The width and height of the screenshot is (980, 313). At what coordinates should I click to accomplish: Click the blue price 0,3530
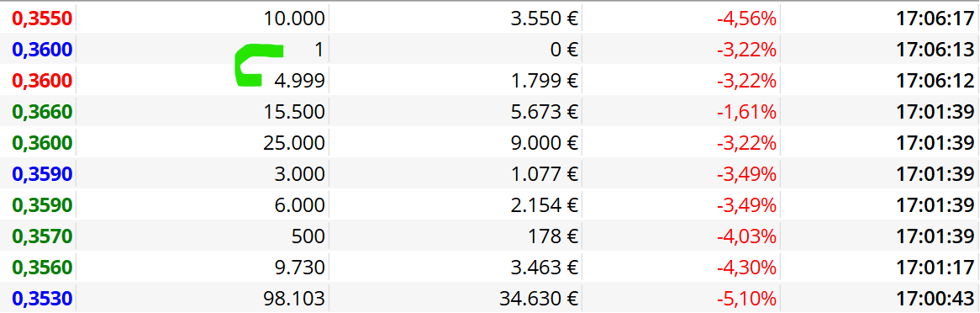[43, 299]
